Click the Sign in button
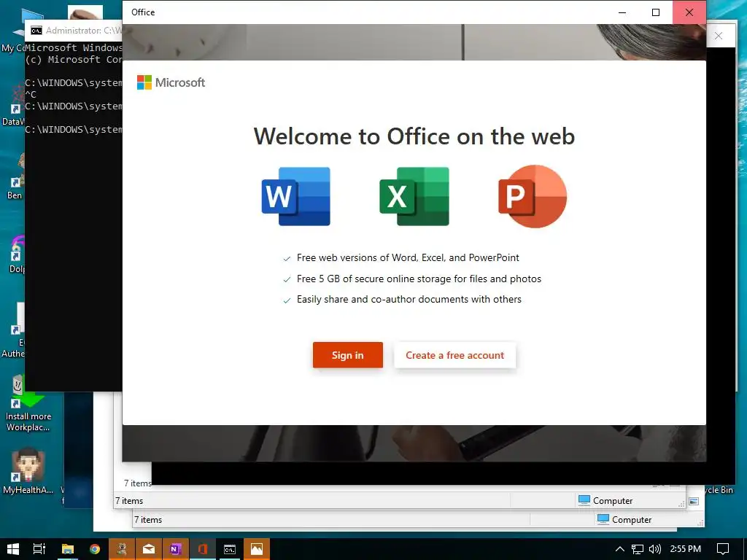This screenshot has height=560, width=747. (x=348, y=355)
